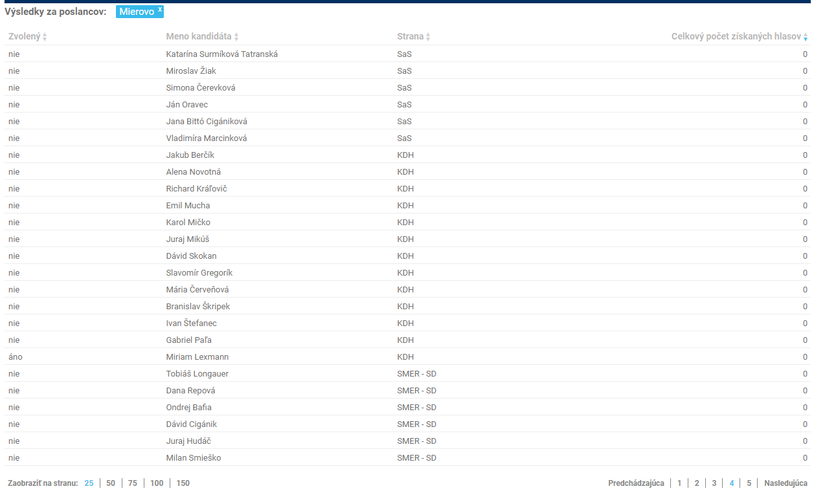Select candidate Ondrej Bafia
The image size is (814, 504).
[x=189, y=408]
